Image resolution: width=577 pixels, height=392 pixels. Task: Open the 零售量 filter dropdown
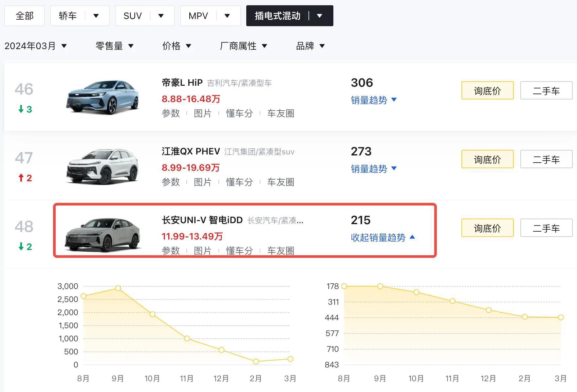(115, 46)
